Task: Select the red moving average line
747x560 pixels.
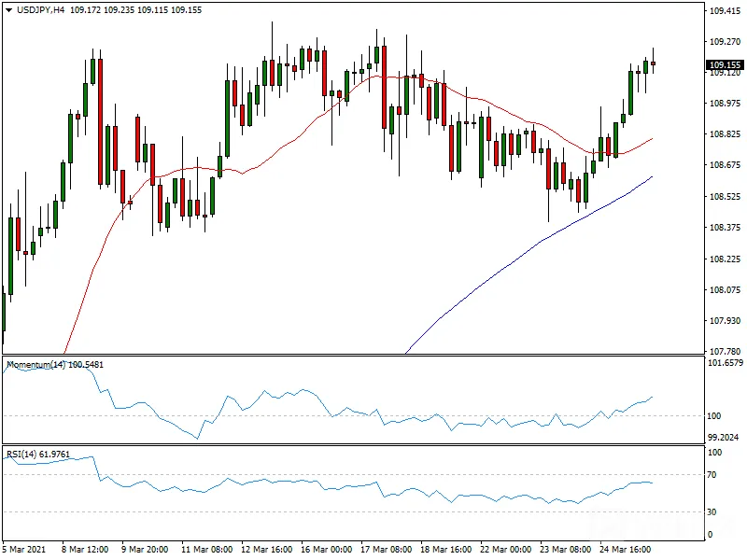Action: click(x=286, y=144)
